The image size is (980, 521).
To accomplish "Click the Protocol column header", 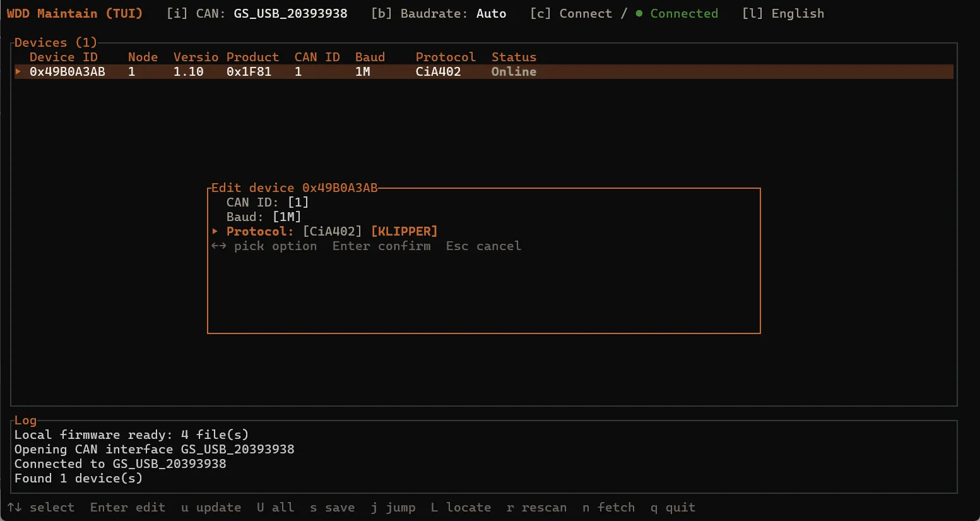I will click(x=446, y=57).
